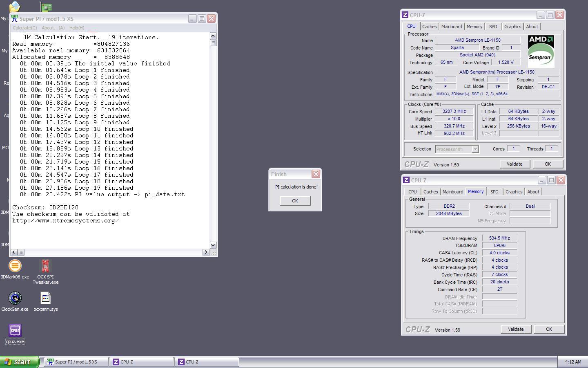Click Super PI scroll up arrow
The width and height of the screenshot is (588, 368).
click(213, 36)
